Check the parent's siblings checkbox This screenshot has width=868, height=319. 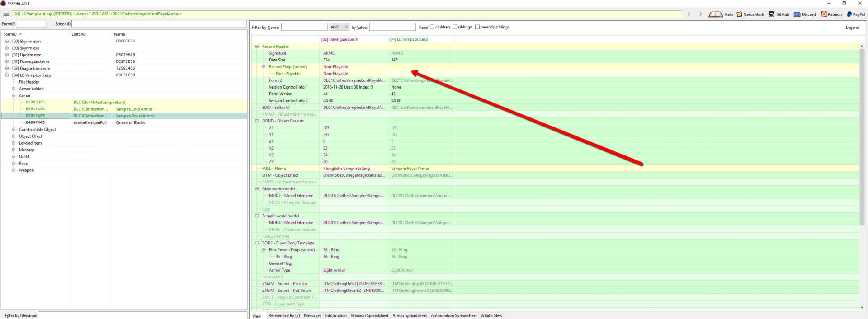(477, 27)
